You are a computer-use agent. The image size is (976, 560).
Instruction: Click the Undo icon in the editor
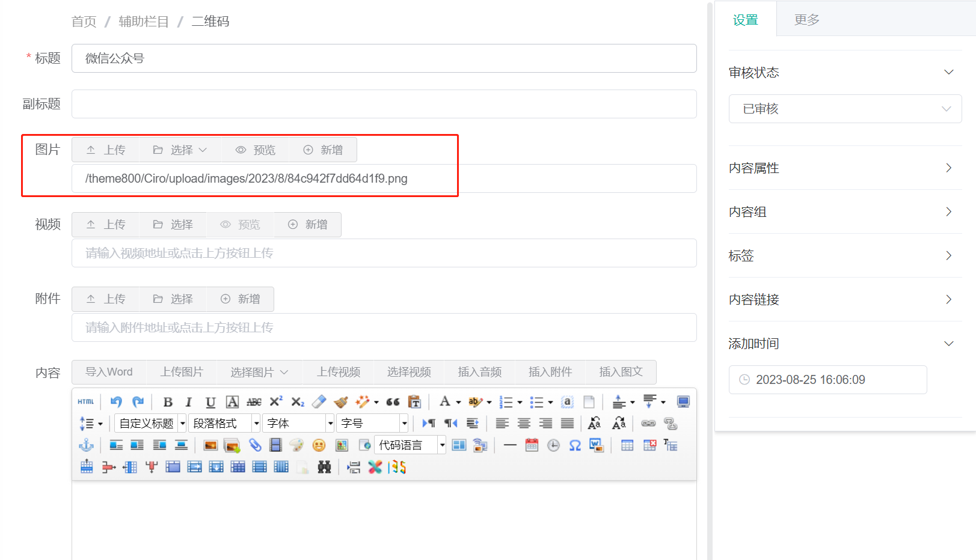click(x=116, y=401)
